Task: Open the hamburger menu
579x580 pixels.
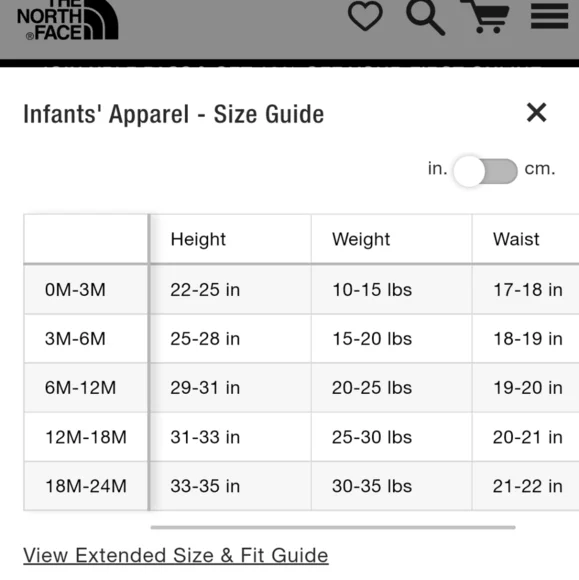Action: [549, 16]
